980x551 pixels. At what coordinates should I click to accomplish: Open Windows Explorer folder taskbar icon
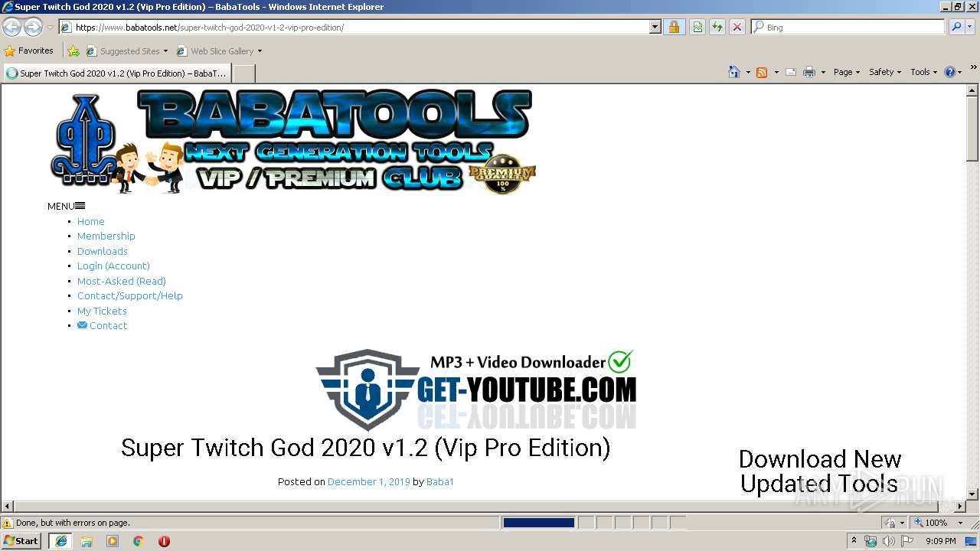(87, 541)
